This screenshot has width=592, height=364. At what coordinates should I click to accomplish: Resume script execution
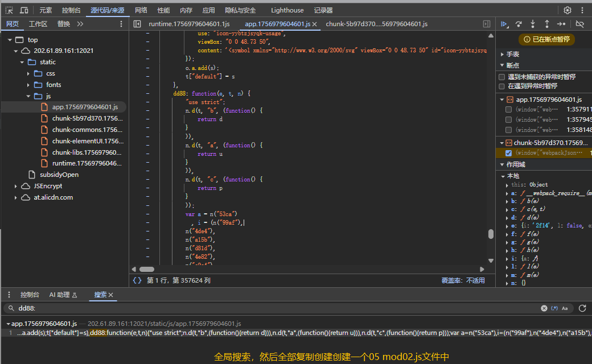coord(504,24)
